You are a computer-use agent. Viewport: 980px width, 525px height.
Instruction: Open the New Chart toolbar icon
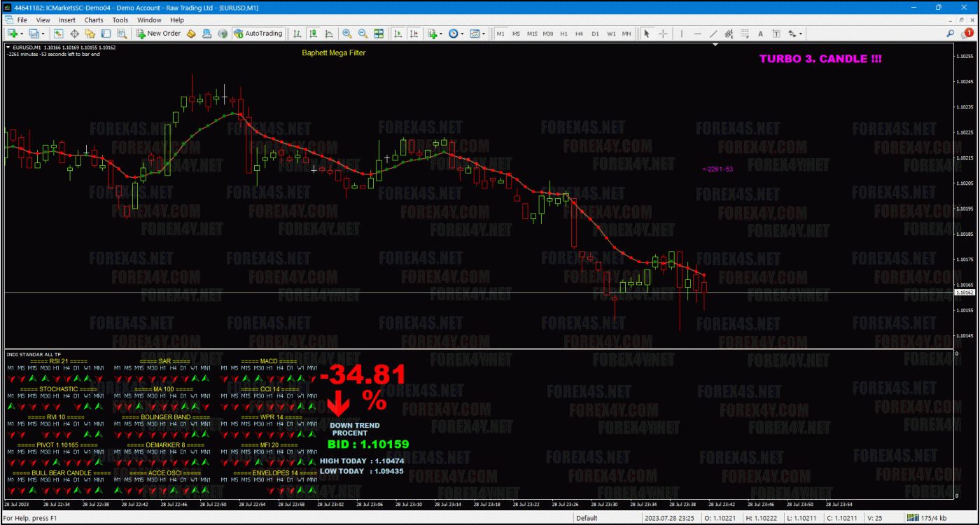tap(13, 34)
